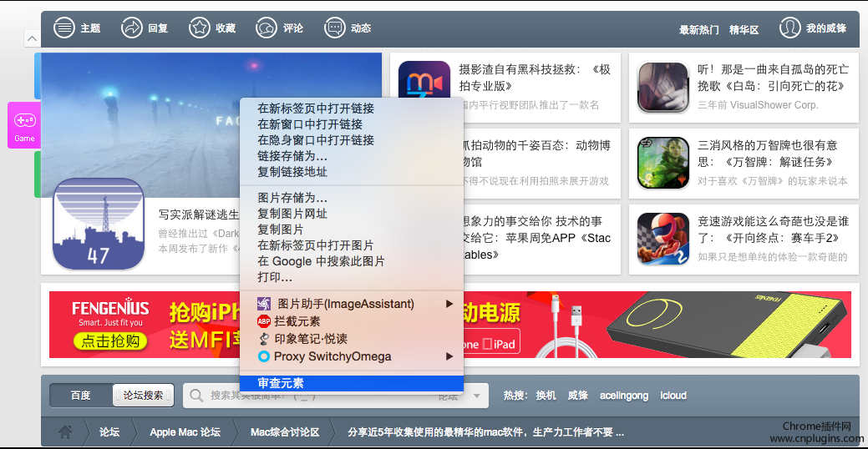Switch search to 百度
The height and width of the screenshot is (449, 868).
(x=81, y=396)
